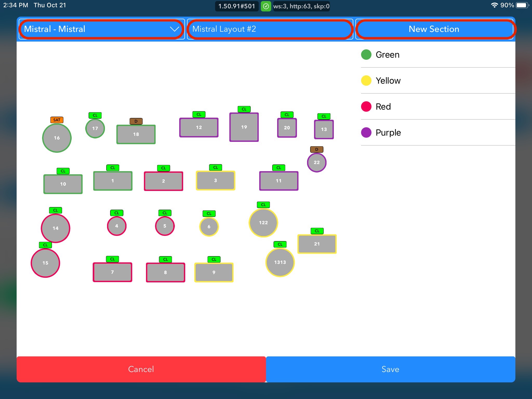Tap yellow rectangular table 21

point(317,244)
